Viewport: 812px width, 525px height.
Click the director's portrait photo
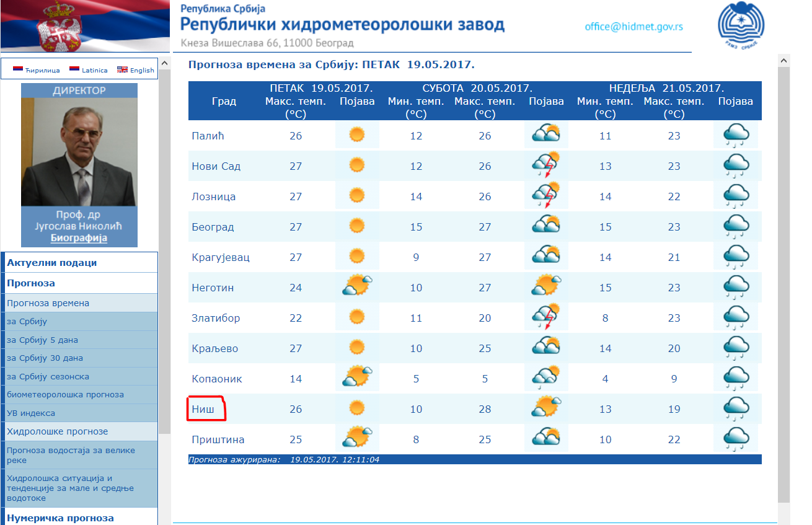pos(79,152)
